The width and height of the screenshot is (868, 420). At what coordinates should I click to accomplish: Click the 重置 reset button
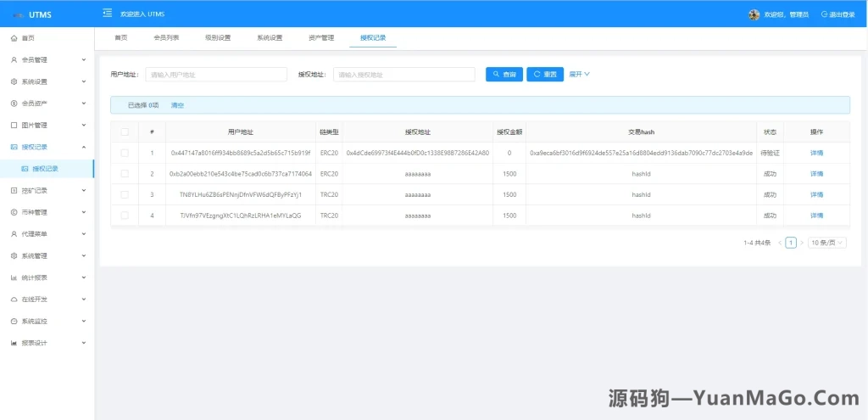[x=545, y=75]
